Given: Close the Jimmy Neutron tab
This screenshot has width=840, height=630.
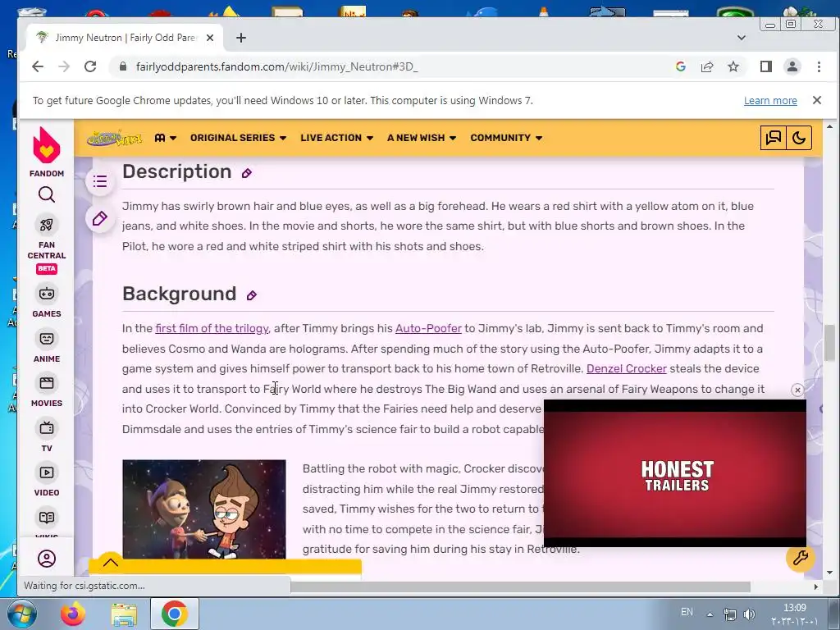Looking at the screenshot, I should (x=210, y=38).
